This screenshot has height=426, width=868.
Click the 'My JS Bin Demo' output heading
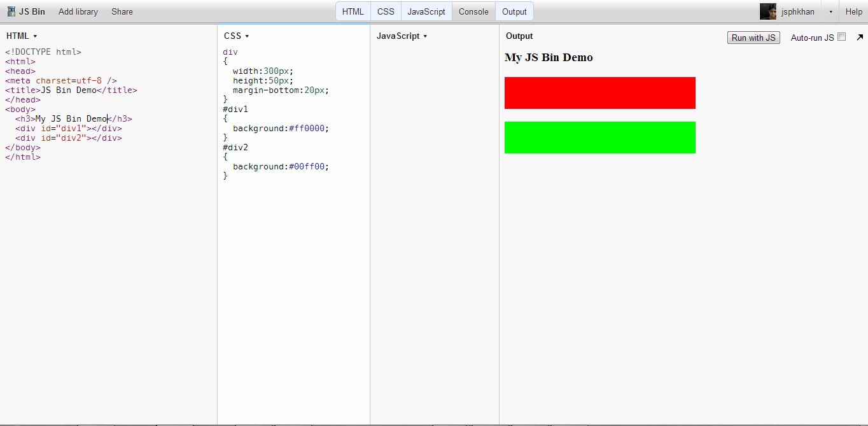549,57
